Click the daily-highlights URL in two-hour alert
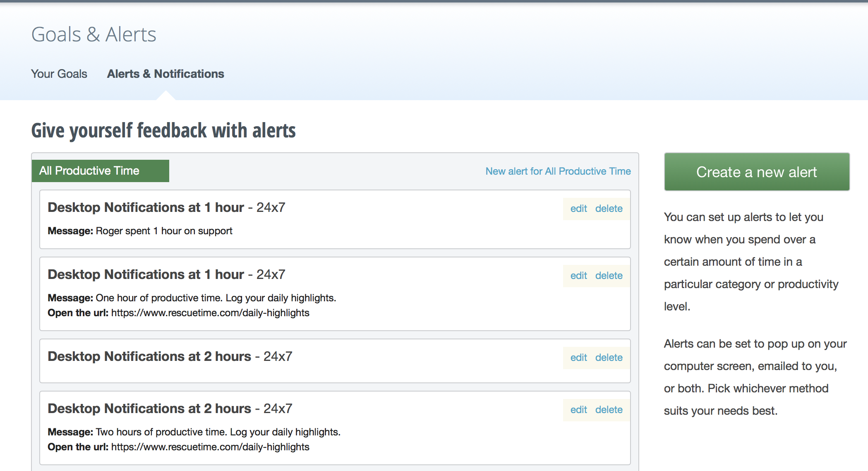Screen dimensions: 868x471 (210, 447)
